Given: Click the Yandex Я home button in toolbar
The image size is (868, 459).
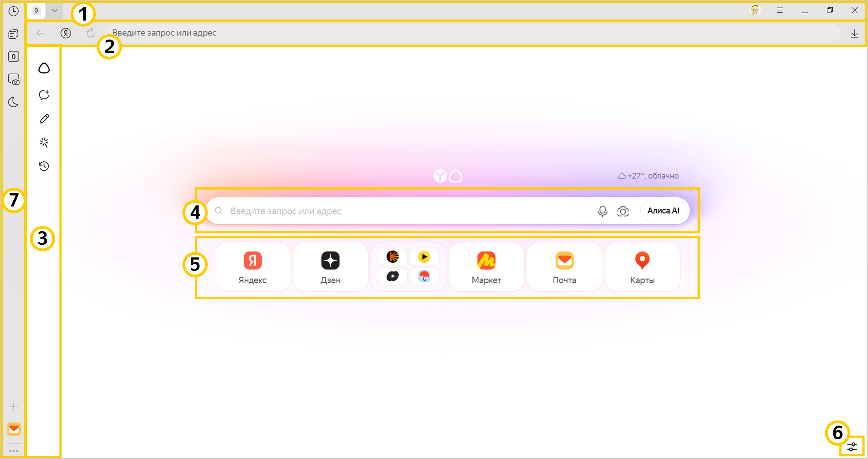Looking at the screenshot, I should (x=66, y=33).
